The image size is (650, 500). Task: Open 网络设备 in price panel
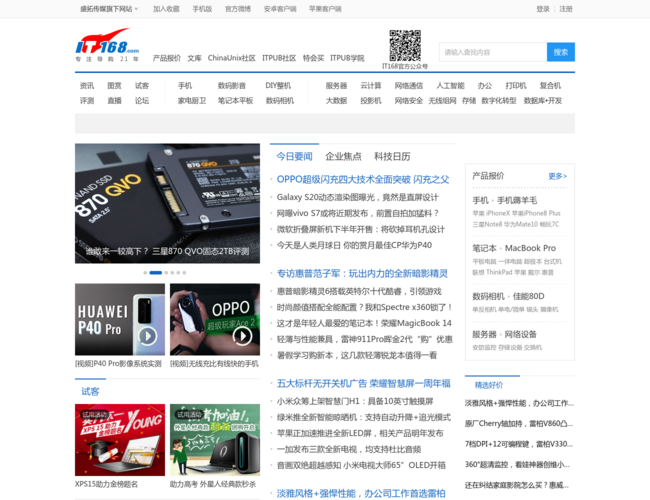tap(521, 334)
